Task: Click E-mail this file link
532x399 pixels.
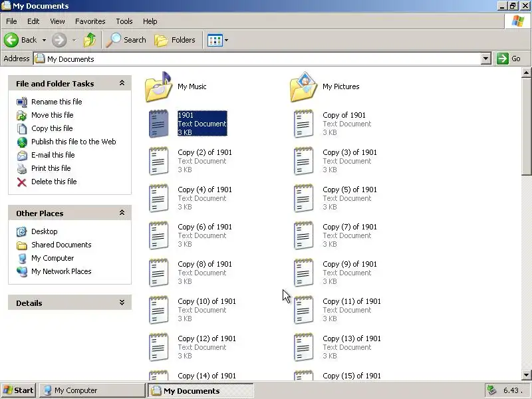Action: [53, 155]
